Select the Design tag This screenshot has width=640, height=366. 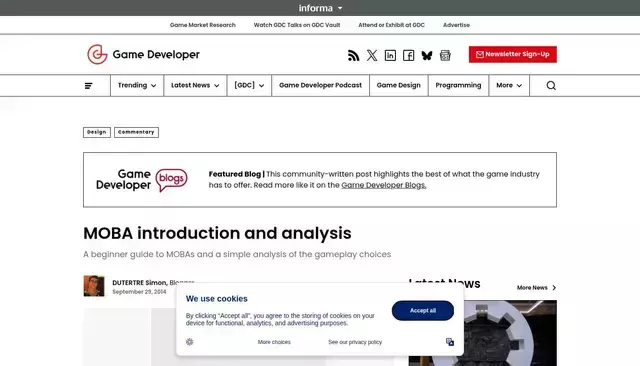coord(97,132)
